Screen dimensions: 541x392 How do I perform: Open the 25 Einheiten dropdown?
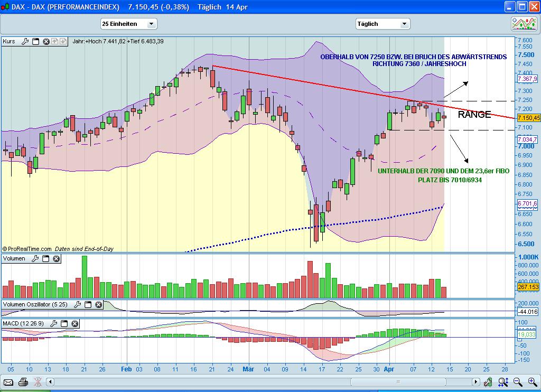pyautogui.click(x=129, y=24)
